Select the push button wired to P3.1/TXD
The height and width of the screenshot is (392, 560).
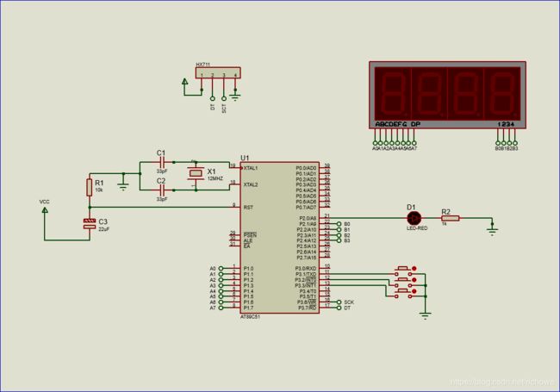(x=403, y=271)
